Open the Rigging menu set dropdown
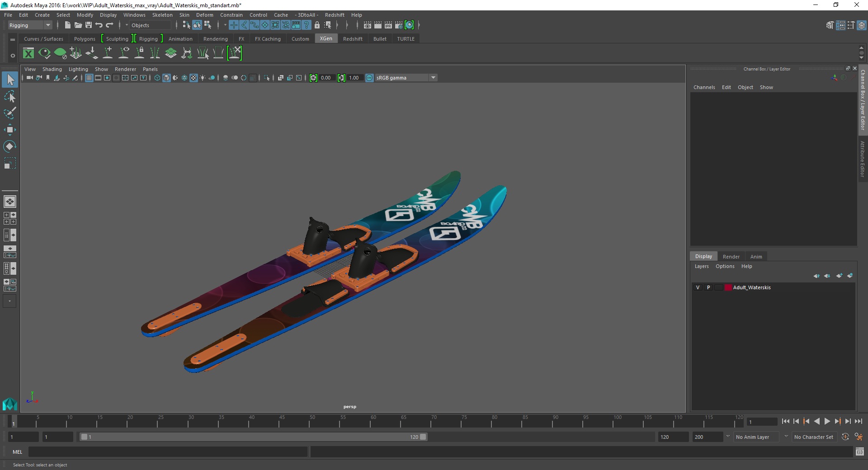868x470 pixels. coord(30,25)
